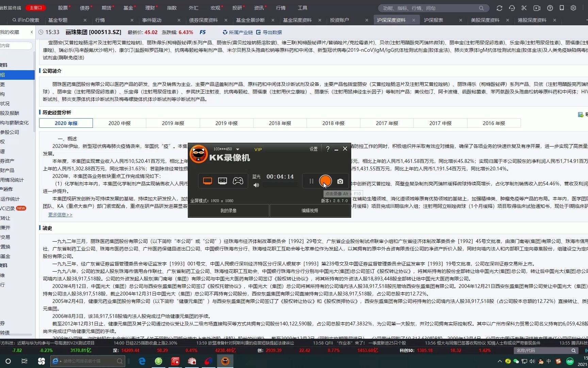The image size is (588, 368).
Task: Pause the KK recorder recording
Action: coord(311,181)
